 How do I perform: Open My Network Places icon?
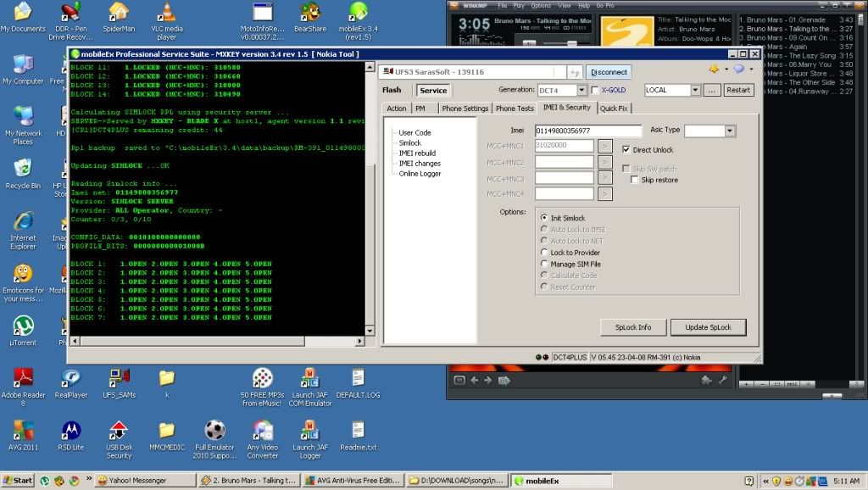[23, 125]
